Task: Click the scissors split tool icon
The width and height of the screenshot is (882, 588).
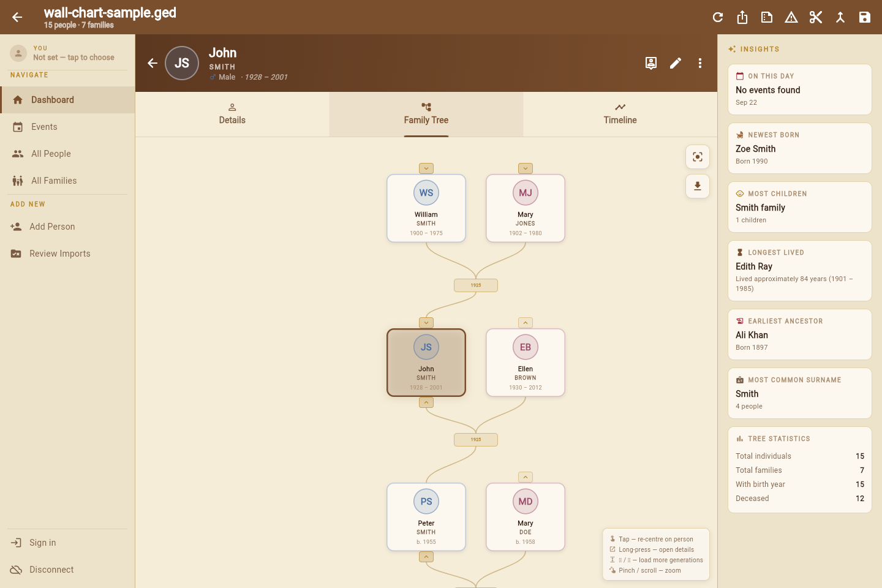Action: click(816, 17)
